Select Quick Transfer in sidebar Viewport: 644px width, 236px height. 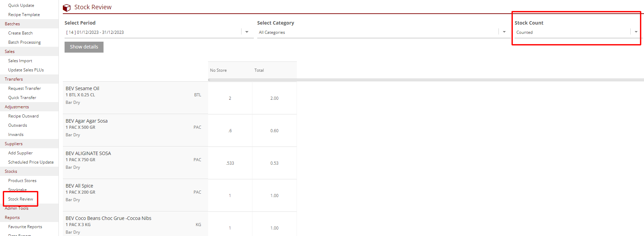(22, 98)
